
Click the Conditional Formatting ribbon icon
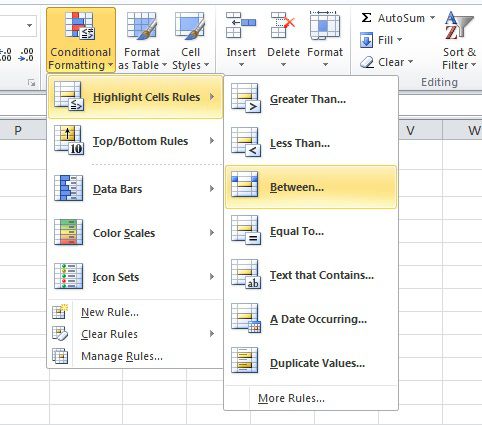[x=80, y=26]
